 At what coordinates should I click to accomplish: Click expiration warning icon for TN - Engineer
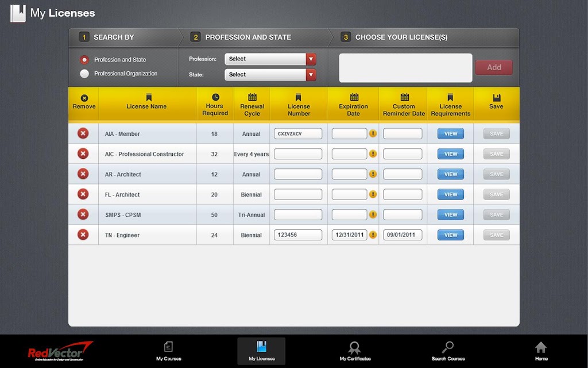[x=373, y=235]
